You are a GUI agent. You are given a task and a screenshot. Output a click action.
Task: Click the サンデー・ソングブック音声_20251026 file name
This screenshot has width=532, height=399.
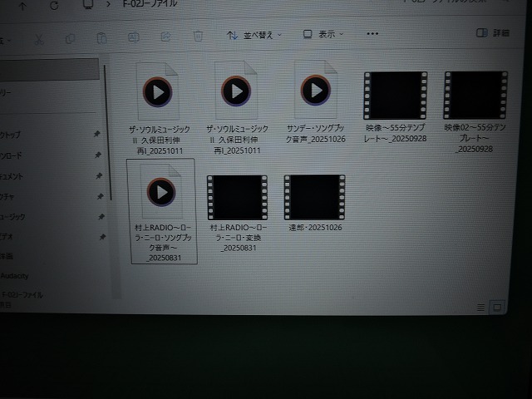[316, 134]
